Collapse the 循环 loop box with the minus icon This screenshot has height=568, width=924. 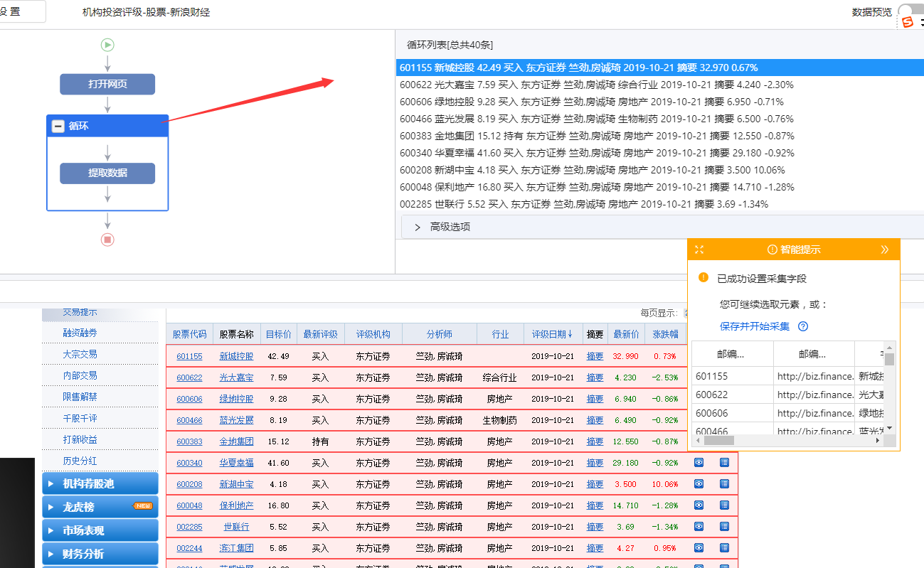tap(58, 126)
